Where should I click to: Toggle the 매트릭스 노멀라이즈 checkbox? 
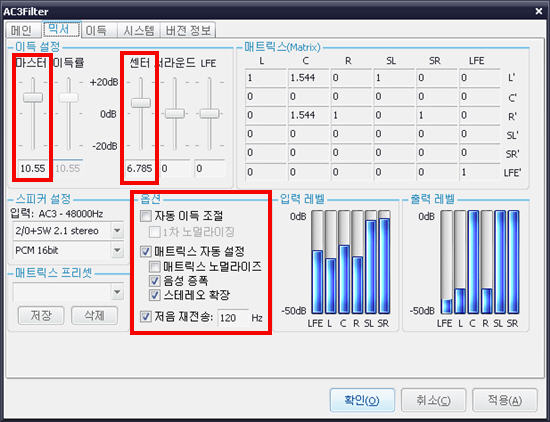click(x=155, y=267)
